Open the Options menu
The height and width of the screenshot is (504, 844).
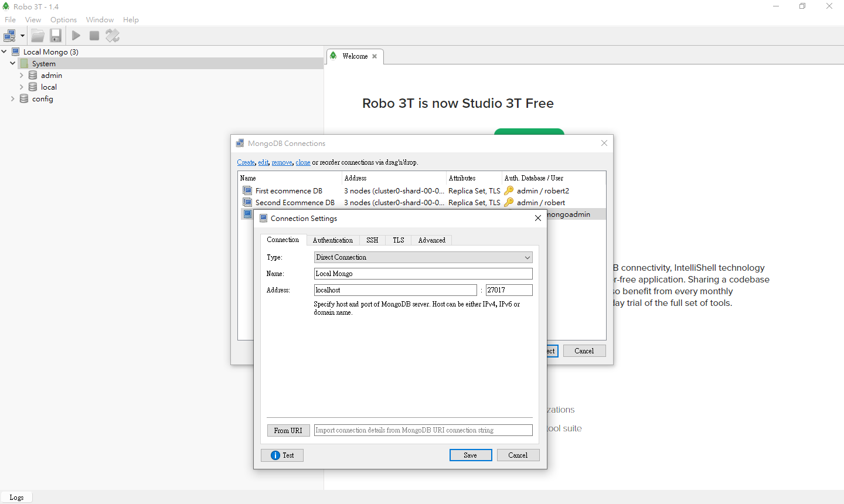63,20
